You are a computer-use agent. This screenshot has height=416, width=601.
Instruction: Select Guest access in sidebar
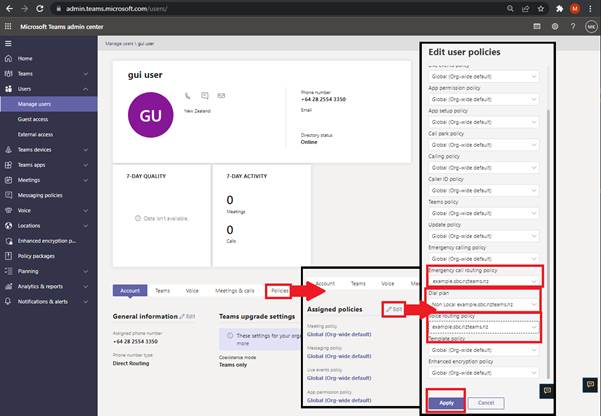tap(34, 118)
